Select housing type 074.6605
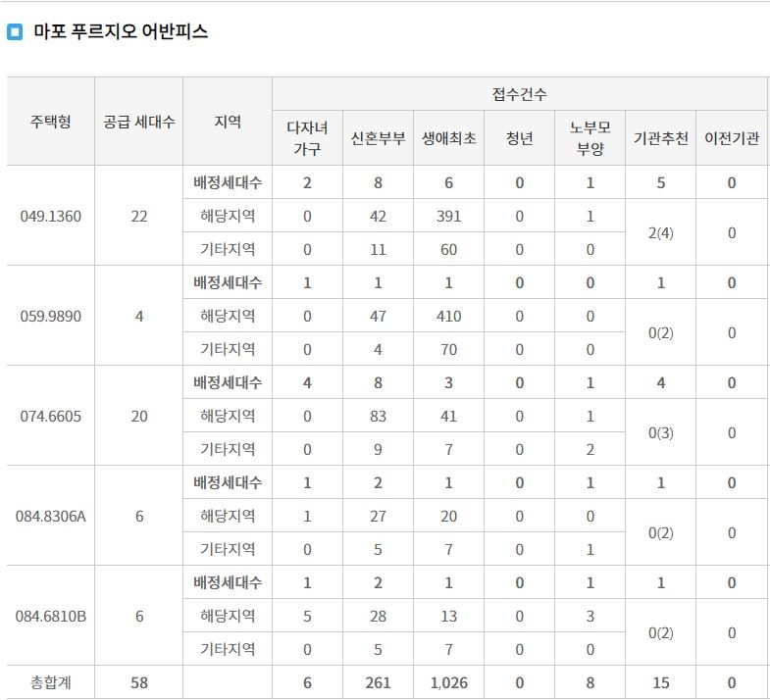Viewport: 770px width, 700px height. [51, 417]
